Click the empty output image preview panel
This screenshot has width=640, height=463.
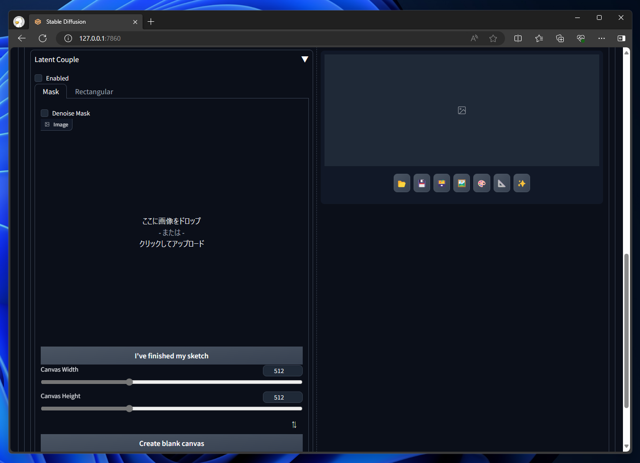pyautogui.click(x=462, y=110)
